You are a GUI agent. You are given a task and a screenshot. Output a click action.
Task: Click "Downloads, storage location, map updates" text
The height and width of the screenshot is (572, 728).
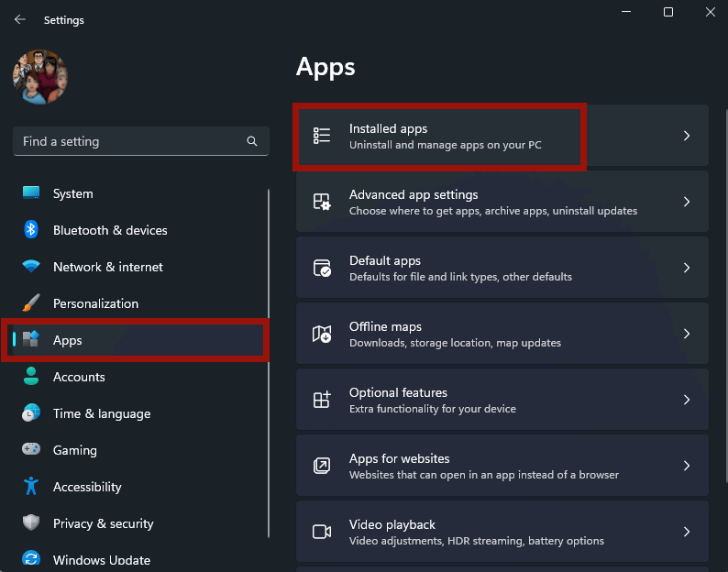coord(455,343)
